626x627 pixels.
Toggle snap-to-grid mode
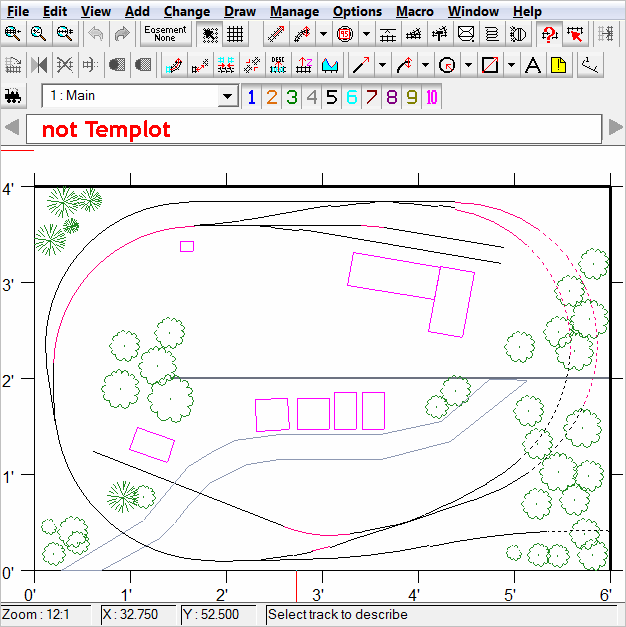point(210,34)
